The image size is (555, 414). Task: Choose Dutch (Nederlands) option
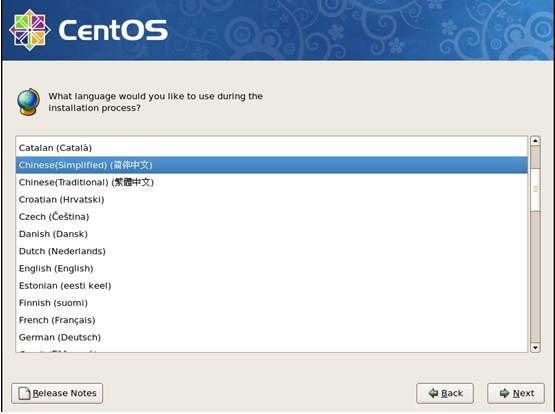[271, 251]
